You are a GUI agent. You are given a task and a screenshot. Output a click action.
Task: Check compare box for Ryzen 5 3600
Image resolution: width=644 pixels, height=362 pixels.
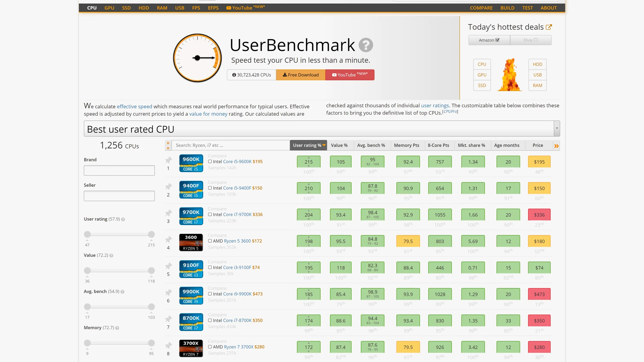click(210, 241)
